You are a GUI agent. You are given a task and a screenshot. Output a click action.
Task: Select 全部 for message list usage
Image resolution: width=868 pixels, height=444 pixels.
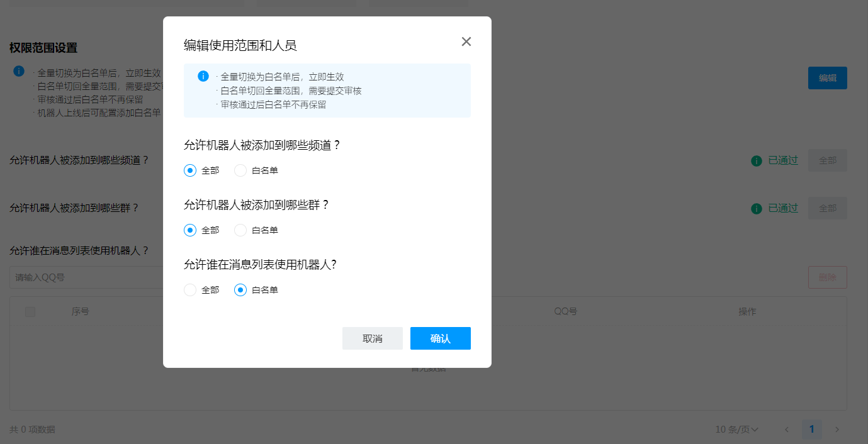[x=190, y=290]
